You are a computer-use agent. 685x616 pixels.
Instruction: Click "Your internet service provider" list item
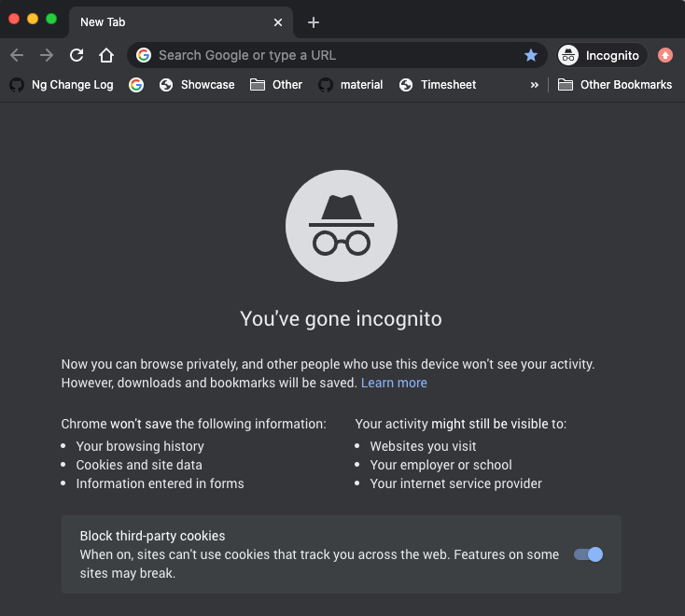tap(455, 483)
